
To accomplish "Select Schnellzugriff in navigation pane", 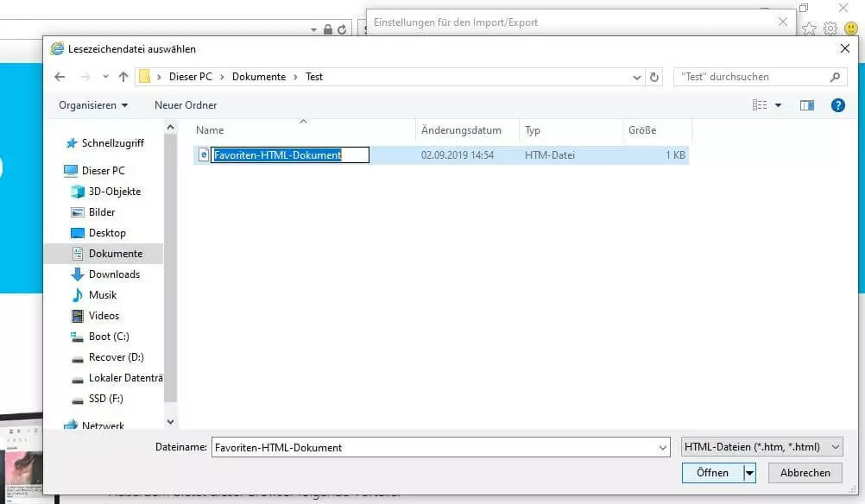I will click(112, 143).
